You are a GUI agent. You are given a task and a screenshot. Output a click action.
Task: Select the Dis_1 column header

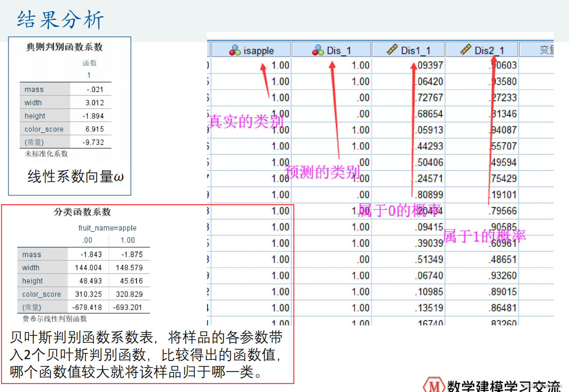[x=331, y=50]
